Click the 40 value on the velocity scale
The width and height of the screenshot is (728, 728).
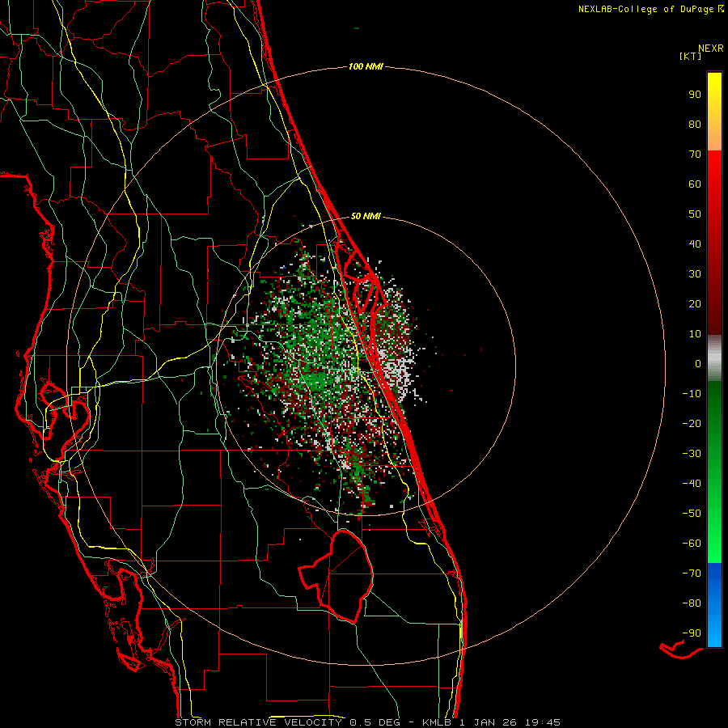tap(695, 244)
